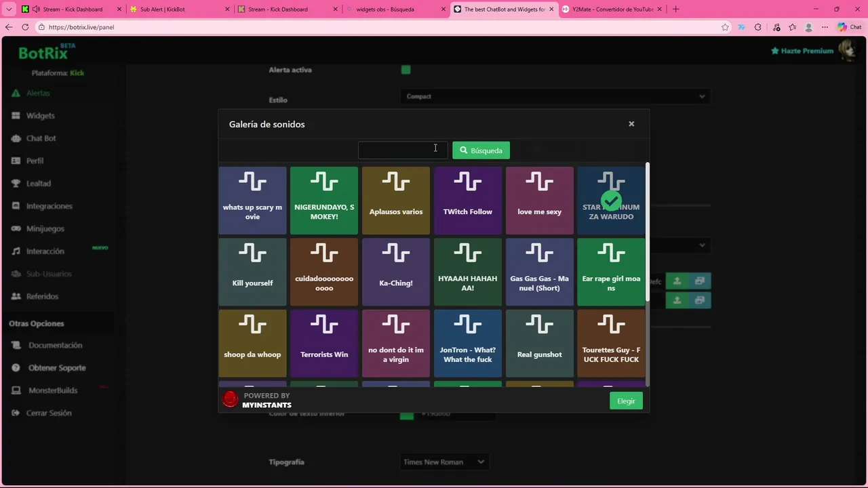Select the 'love me sexy' sound tile
This screenshot has height=488, width=868.
(x=539, y=201)
